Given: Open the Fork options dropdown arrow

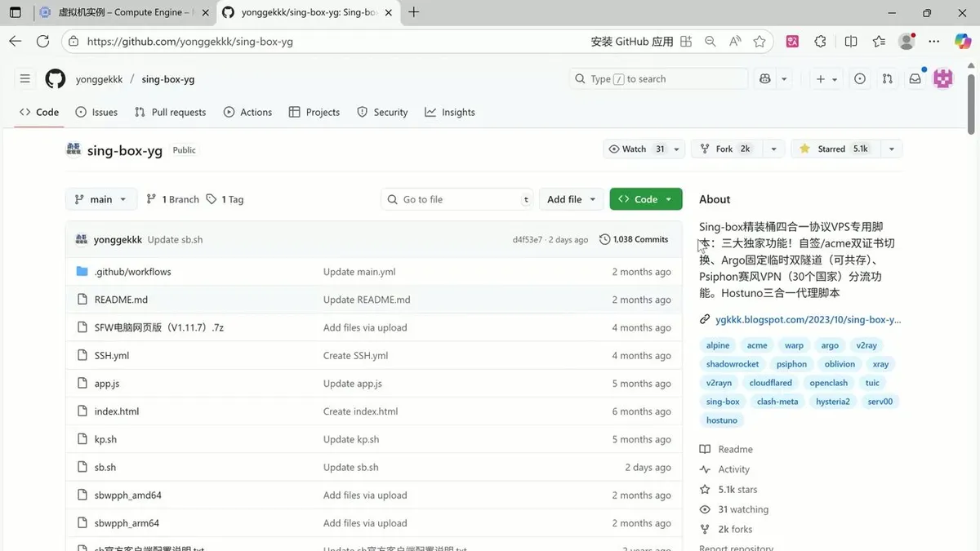Looking at the screenshot, I should pyautogui.click(x=773, y=149).
